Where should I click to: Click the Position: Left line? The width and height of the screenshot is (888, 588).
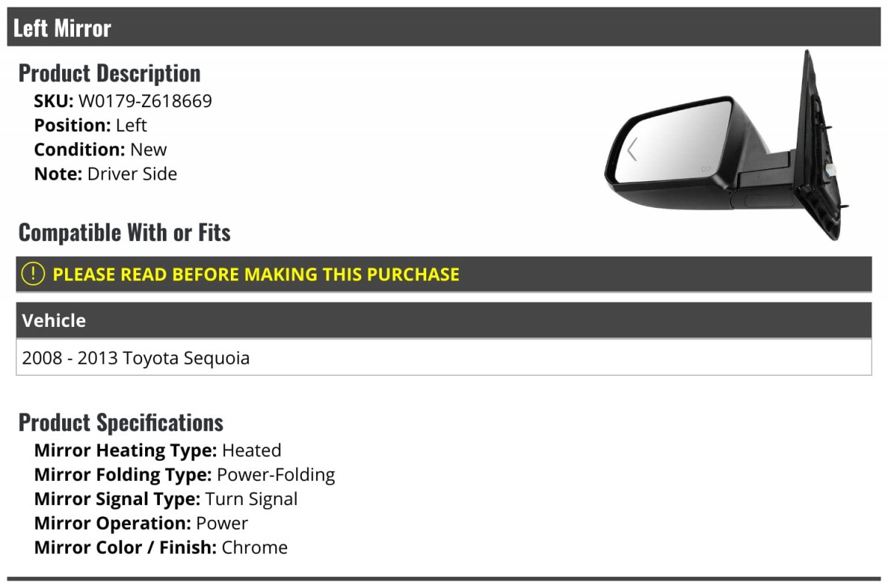90,125
